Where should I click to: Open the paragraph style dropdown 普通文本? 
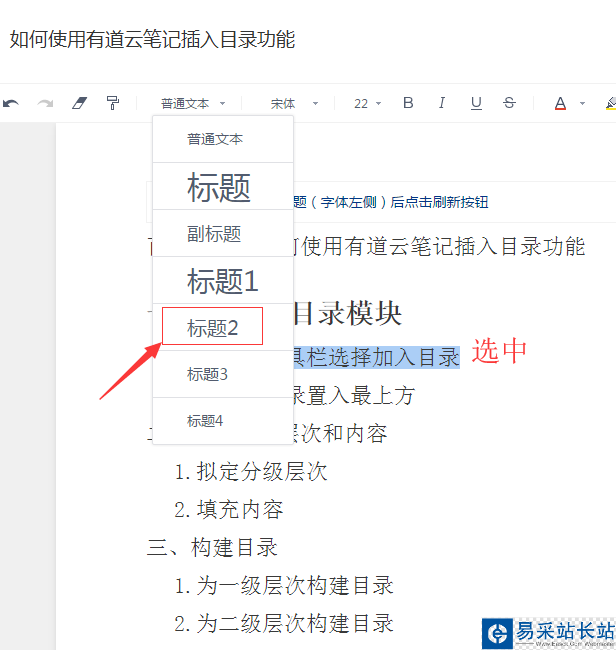[x=193, y=103]
